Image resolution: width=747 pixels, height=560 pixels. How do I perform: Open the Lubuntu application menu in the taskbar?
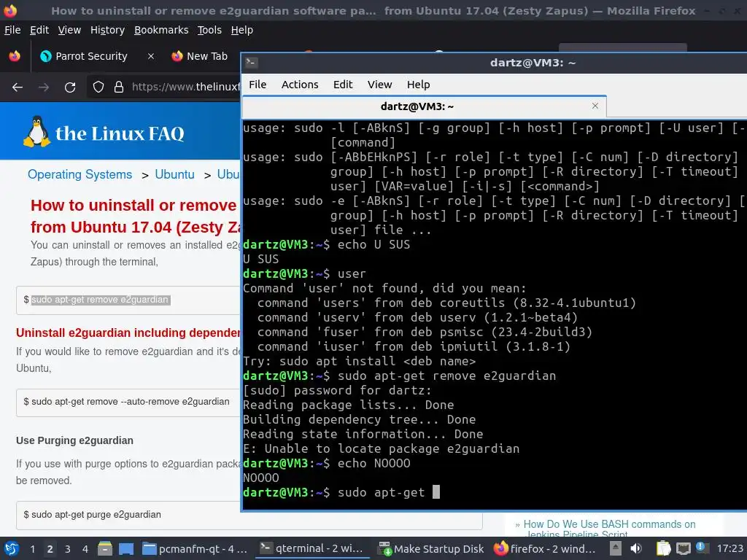(x=12, y=548)
